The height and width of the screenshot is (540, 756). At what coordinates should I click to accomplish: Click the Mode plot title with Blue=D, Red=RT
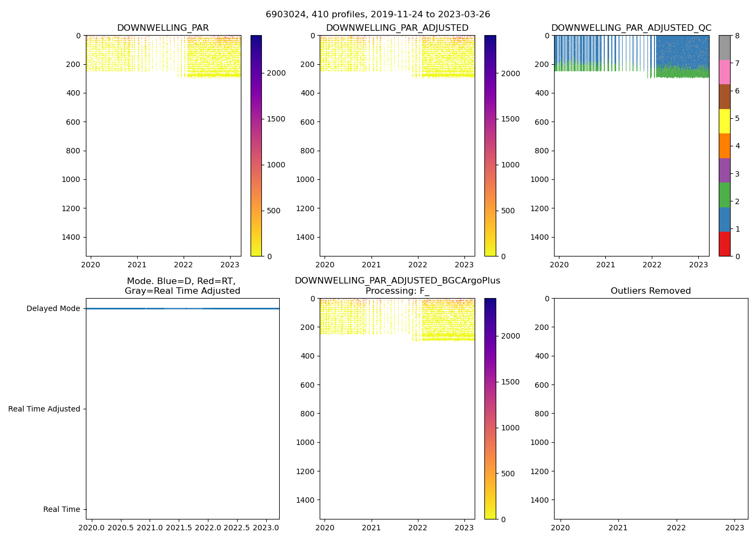(182, 286)
